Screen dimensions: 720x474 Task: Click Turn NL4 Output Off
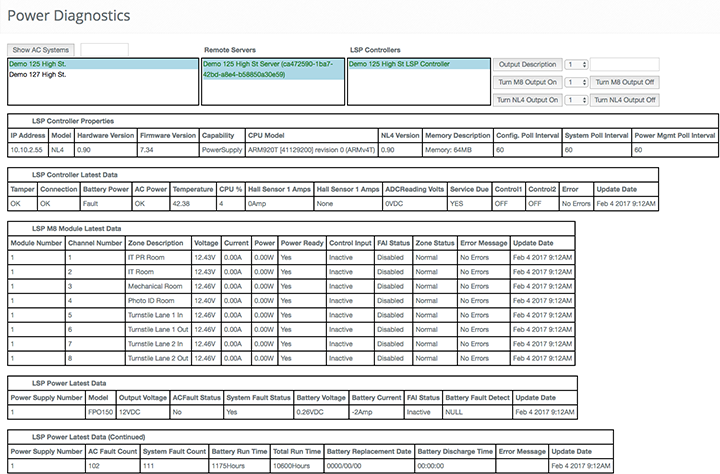pyautogui.click(x=624, y=100)
